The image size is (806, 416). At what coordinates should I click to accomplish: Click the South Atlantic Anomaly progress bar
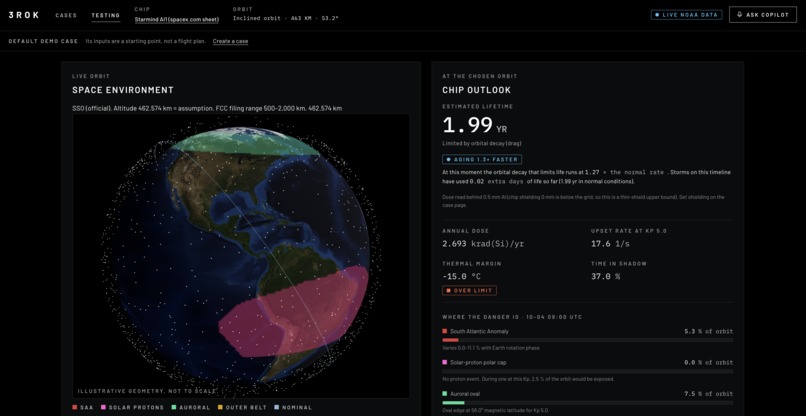click(588, 340)
